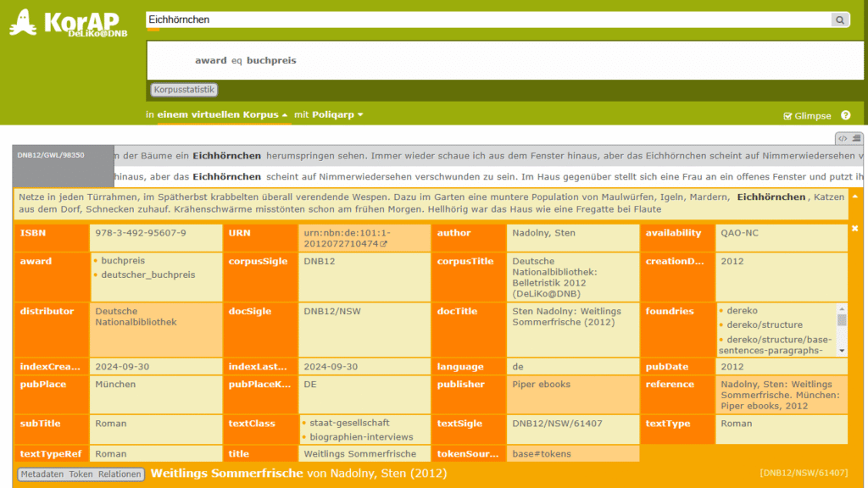This screenshot has width=868, height=488.
Task: Show the query code view icon
Action: click(x=843, y=138)
